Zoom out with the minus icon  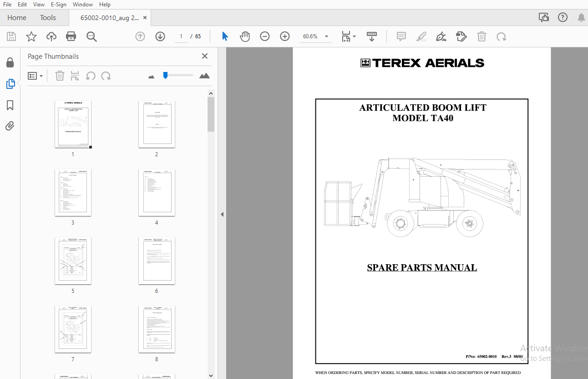(265, 36)
